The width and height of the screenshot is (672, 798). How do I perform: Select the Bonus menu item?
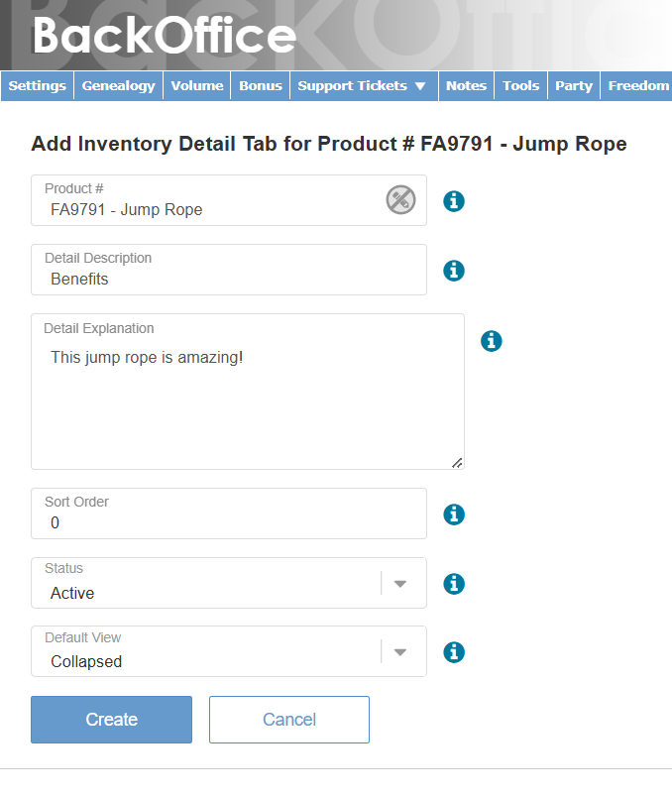260,85
